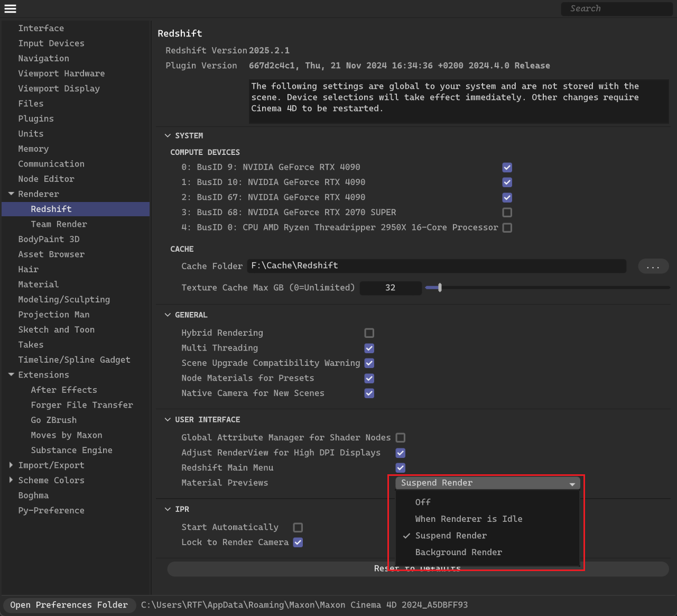Select Go ZBrush extension
The height and width of the screenshot is (616, 677).
coord(54,420)
